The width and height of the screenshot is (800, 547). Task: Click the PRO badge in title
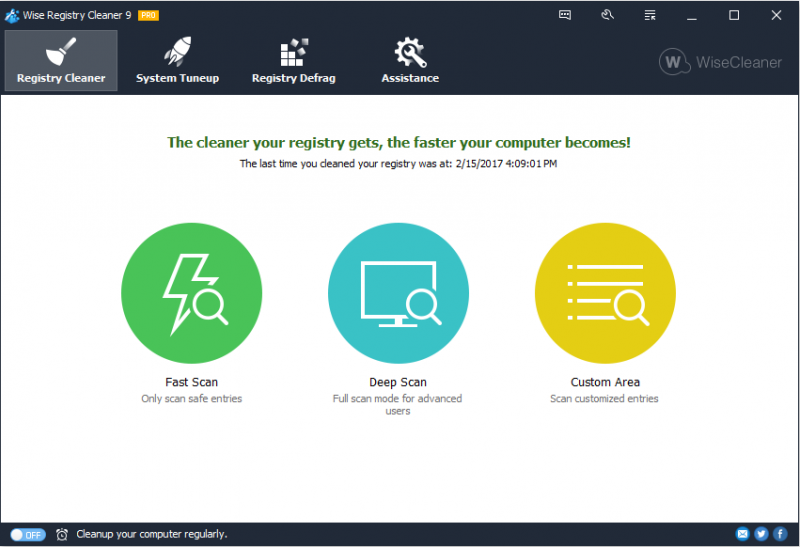(148, 15)
